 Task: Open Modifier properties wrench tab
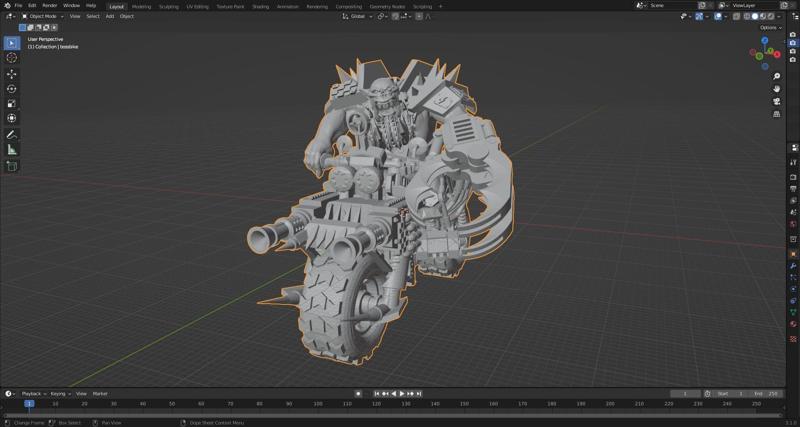(793, 265)
